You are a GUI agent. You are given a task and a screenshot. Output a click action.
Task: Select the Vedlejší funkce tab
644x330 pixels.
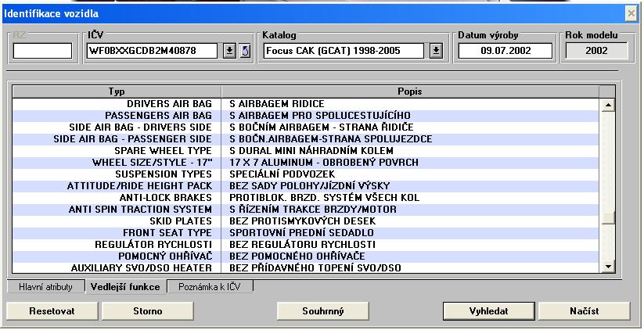pyautogui.click(x=124, y=287)
